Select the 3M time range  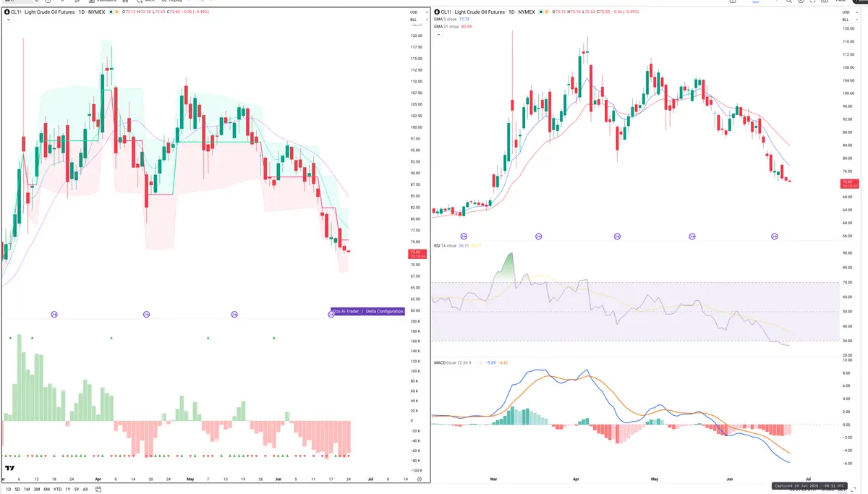click(37, 490)
